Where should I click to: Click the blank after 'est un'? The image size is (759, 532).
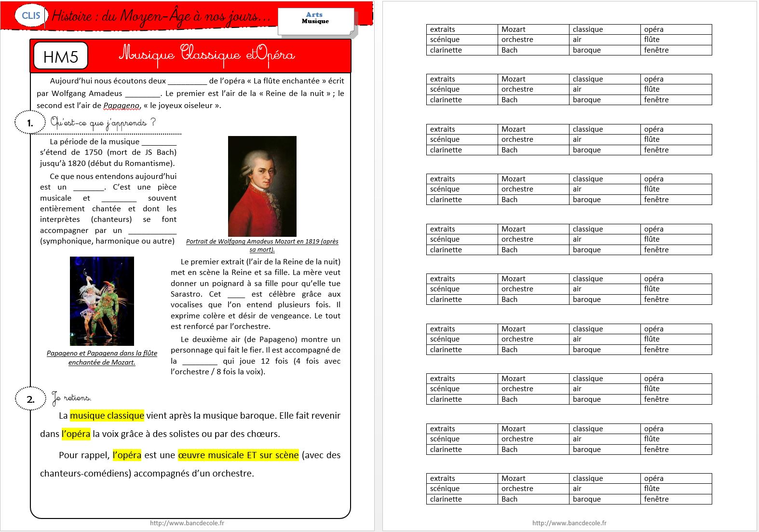88,188
